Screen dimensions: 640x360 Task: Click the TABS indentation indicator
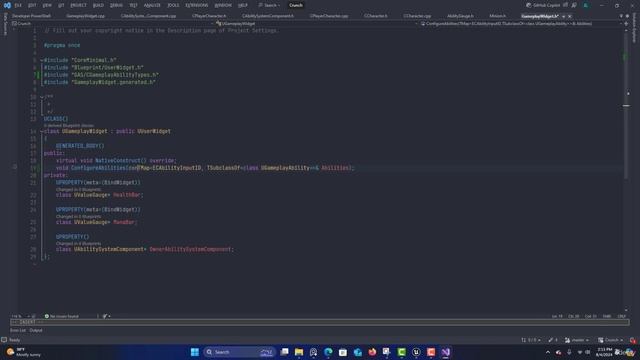coord(607,316)
